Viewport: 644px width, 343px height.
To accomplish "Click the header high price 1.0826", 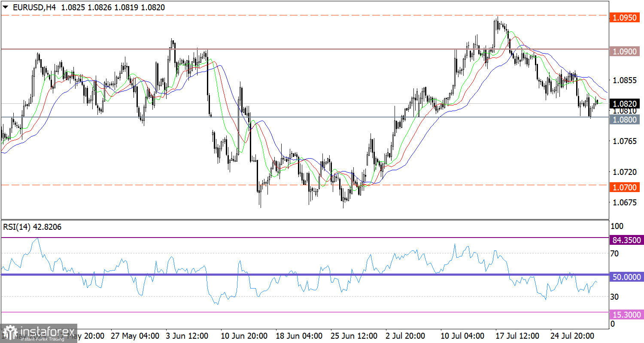I will (x=99, y=8).
